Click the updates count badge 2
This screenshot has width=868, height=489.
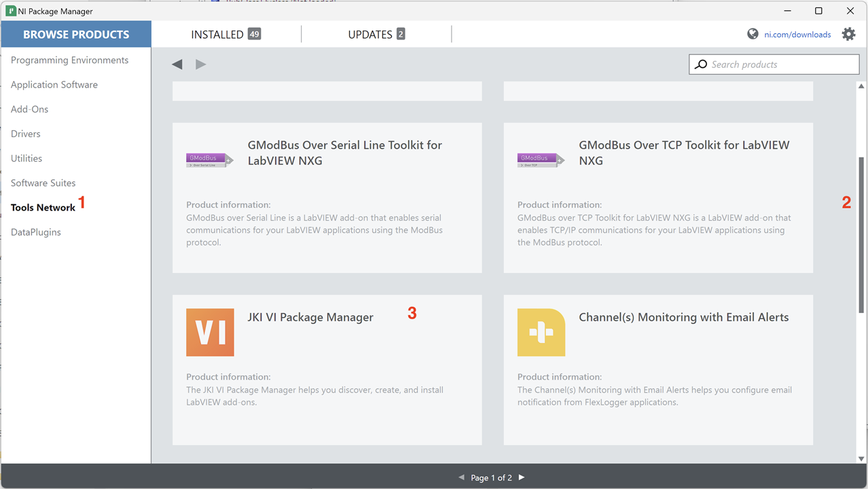(x=401, y=34)
